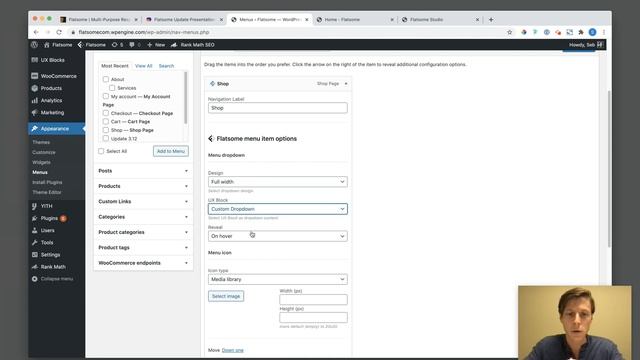Check the Checkout page checkbox
The height and width of the screenshot is (360, 640).
click(x=106, y=113)
